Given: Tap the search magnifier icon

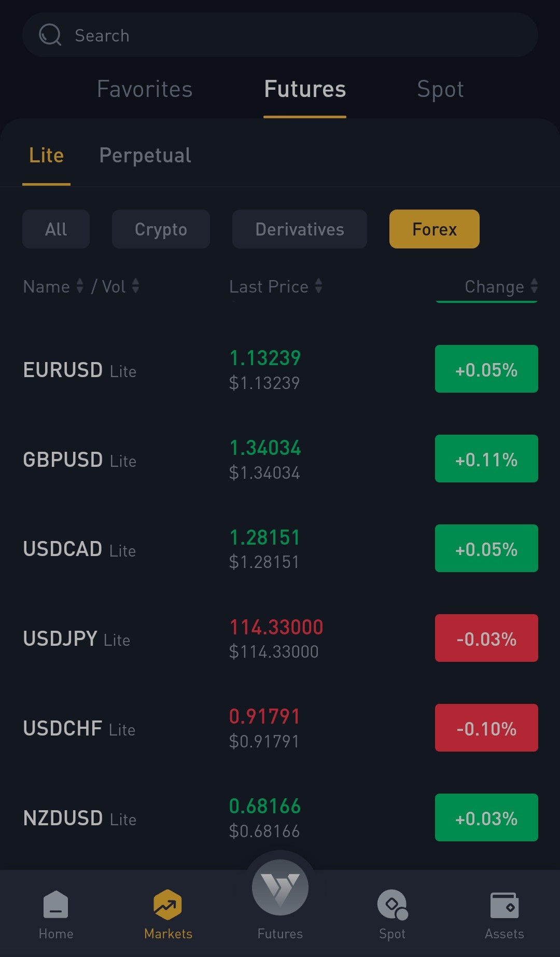Looking at the screenshot, I should [50, 35].
